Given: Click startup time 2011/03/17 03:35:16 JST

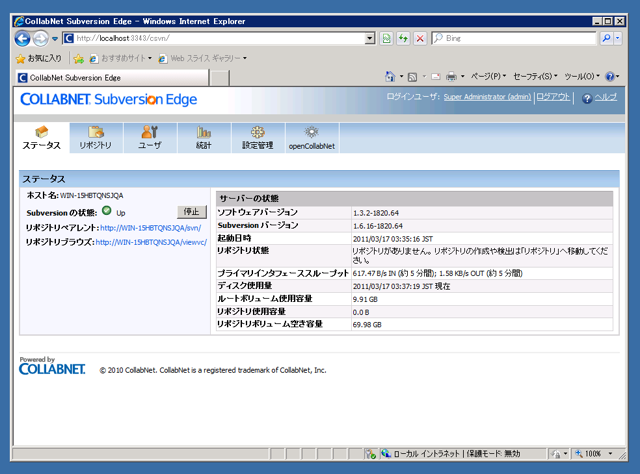Looking at the screenshot, I should click(393, 239).
